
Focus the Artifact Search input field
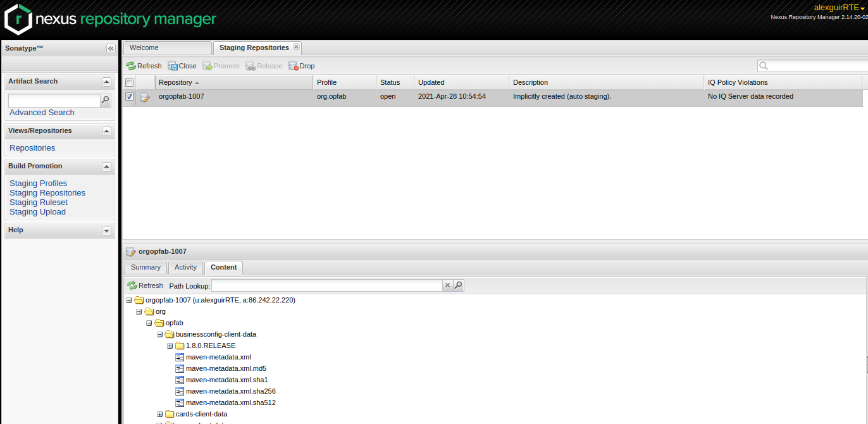(x=54, y=100)
